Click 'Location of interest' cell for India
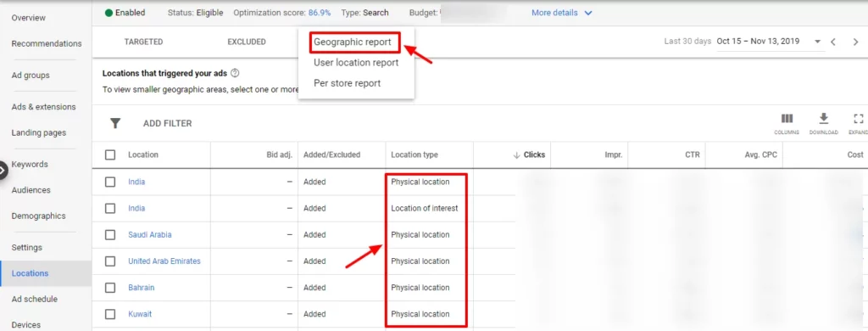The image size is (868, 331). pos(425,209)
